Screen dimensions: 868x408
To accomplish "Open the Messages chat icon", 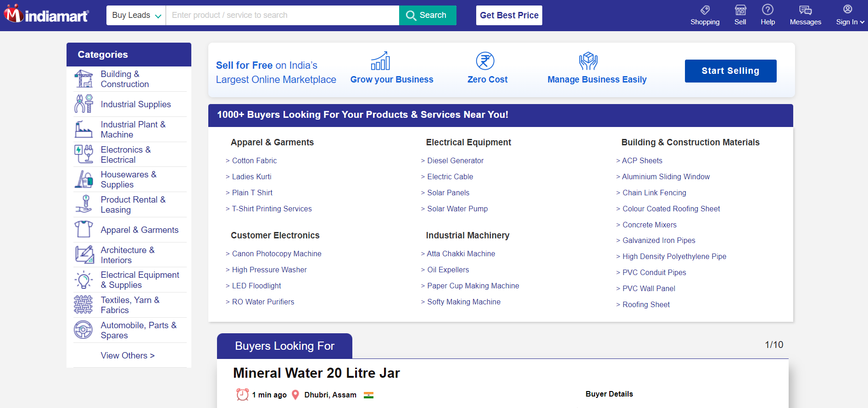I will click(x=806, y=10).
